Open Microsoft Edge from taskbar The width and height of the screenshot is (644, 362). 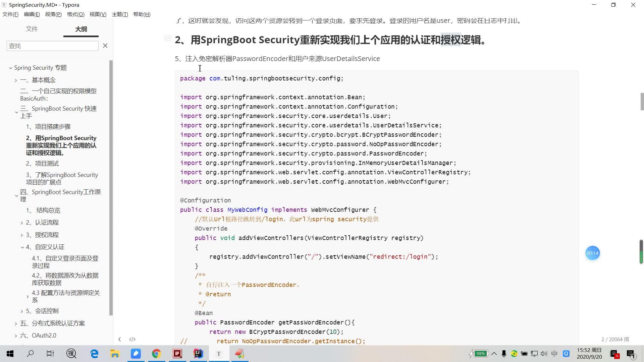tap(94, 354)
